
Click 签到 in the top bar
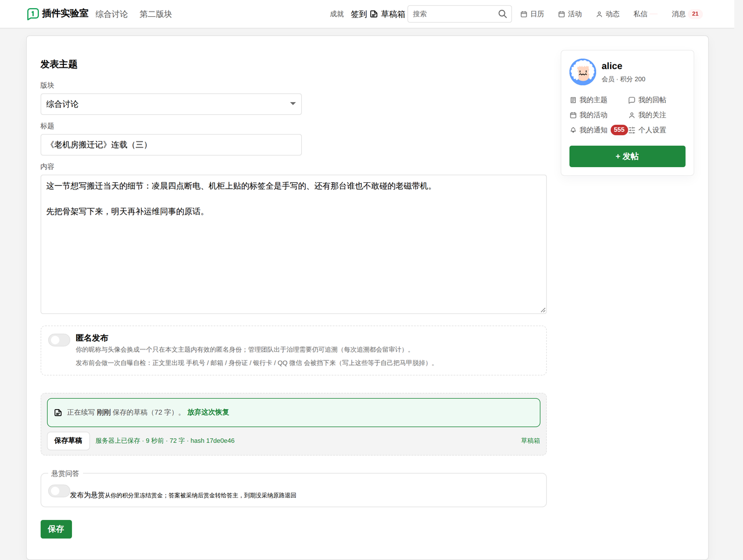pyautogui.click(x=359, y=14)
